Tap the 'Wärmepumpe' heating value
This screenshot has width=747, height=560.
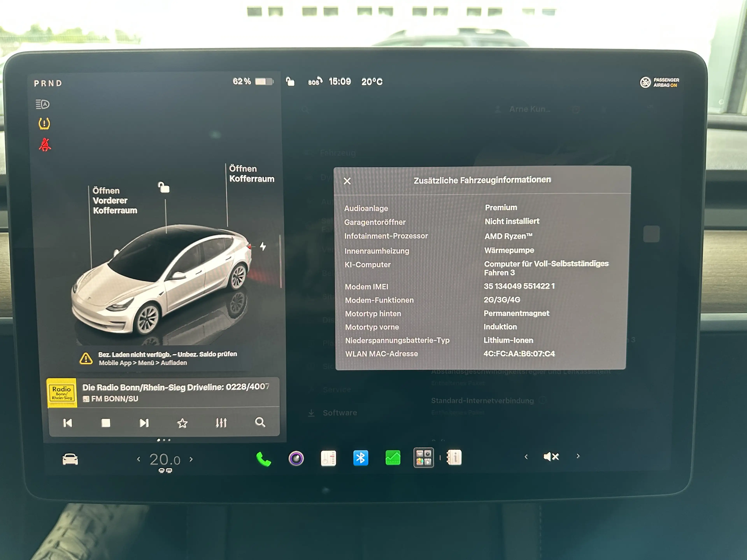point(509,250)
